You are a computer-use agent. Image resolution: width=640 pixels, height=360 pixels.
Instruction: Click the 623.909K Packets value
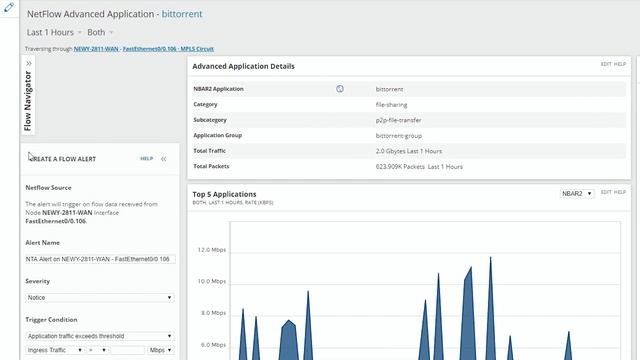point(419,167)
